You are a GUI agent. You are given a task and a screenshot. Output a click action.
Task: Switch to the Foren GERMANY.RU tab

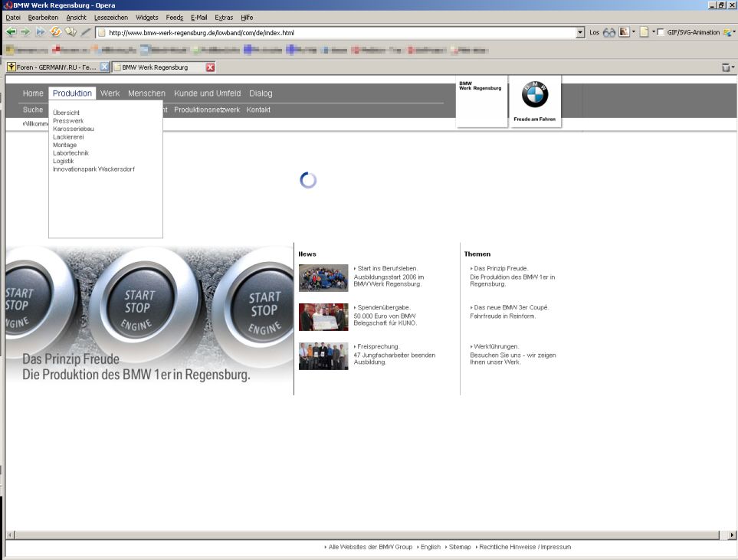click(x=57, y=67)
